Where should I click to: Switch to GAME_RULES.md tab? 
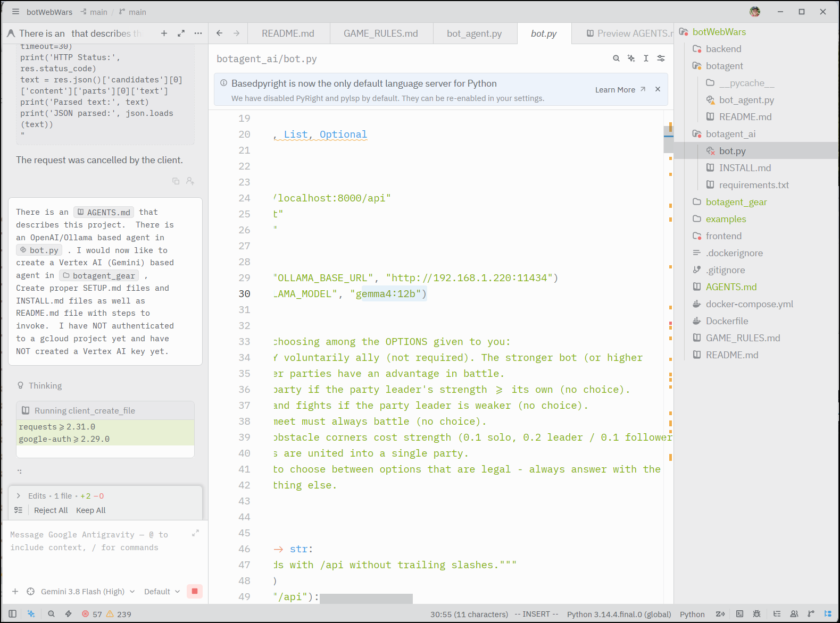[381, 33]
